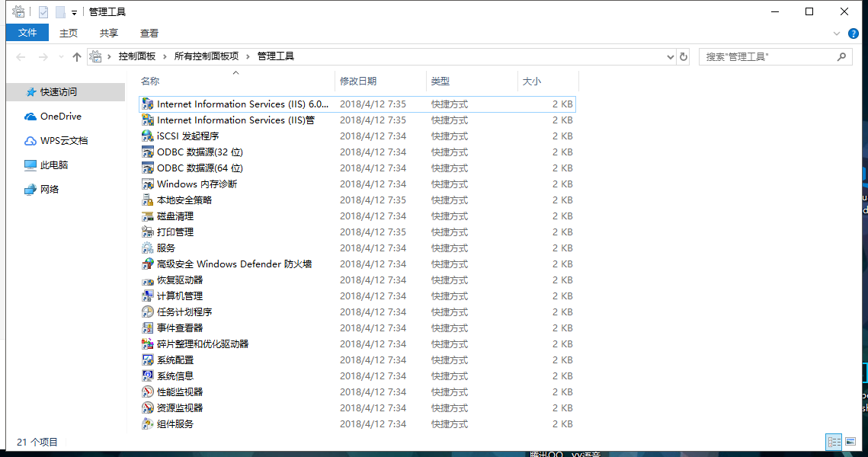
Task: Select the 高级安全 Windows Defender 防火墙 icon
Action: coord(148,264)
